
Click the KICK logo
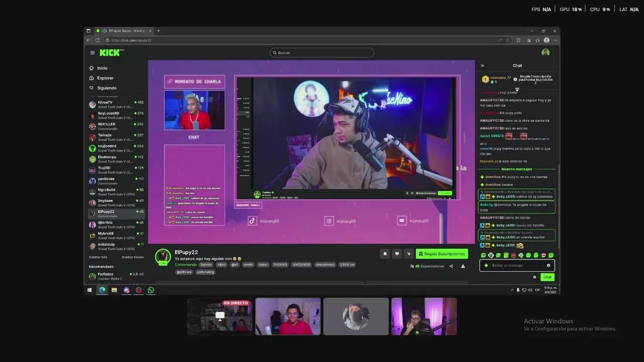tap(111, 52)
